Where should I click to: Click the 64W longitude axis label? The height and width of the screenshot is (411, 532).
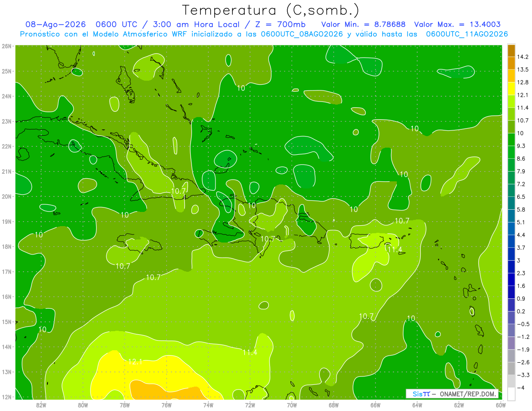pos(417,405)
